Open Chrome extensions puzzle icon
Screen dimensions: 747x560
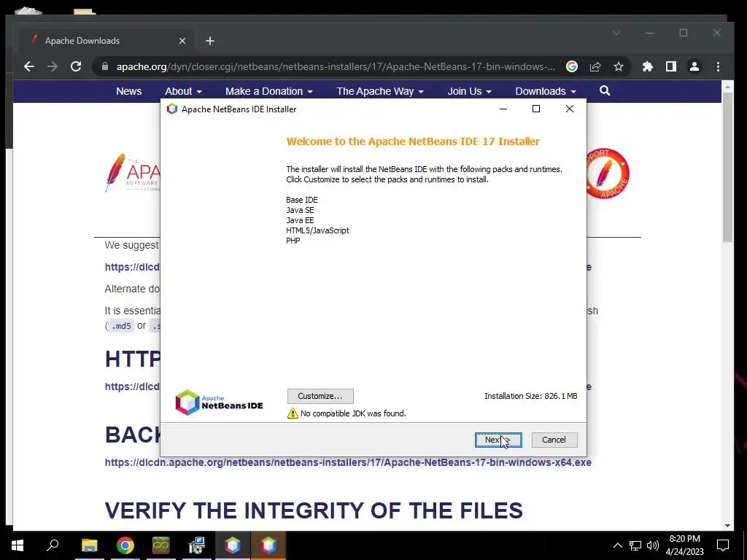tap(648, 66)
